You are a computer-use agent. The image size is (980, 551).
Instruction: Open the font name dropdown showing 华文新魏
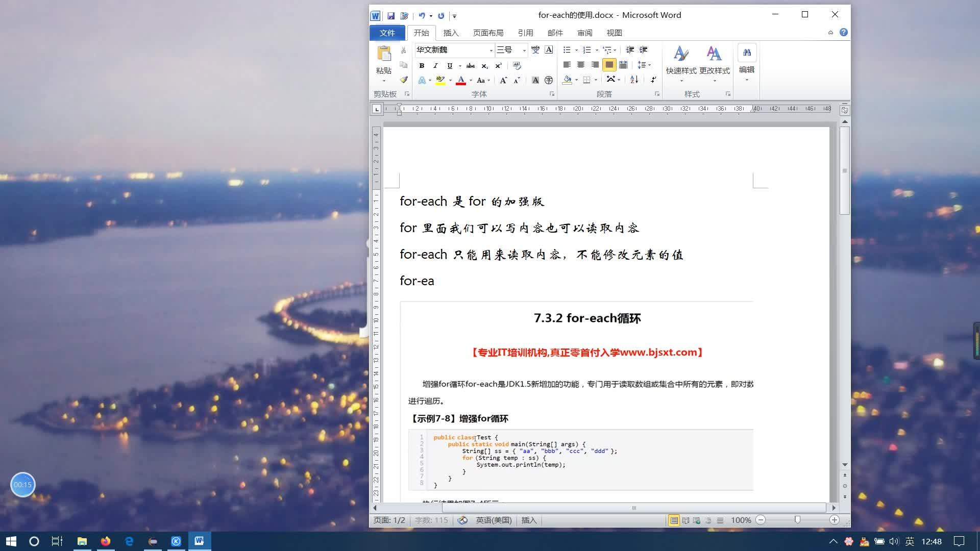coord(491,50)
